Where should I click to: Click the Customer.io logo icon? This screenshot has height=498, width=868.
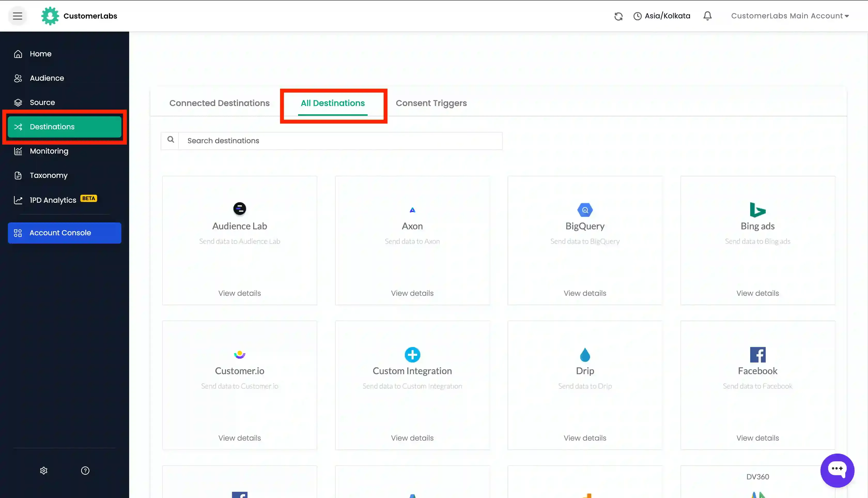point(239,355)
